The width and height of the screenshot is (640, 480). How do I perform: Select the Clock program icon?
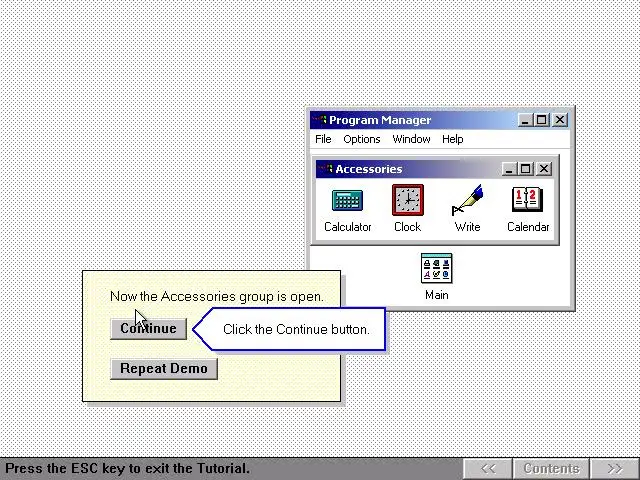click(x=408, y=200)
